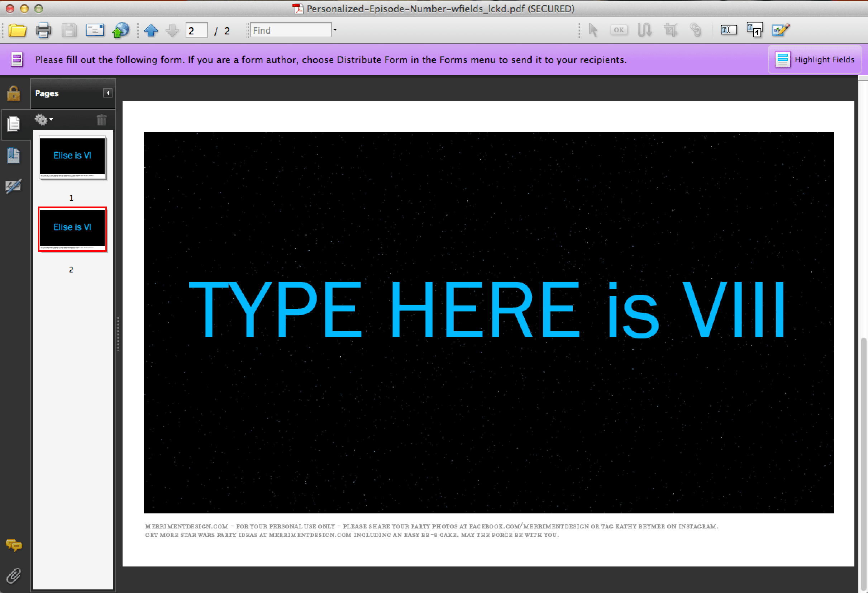Choose the OK button form tool
Viewport: 868px width, 593px height.
(x=619, y=30)
